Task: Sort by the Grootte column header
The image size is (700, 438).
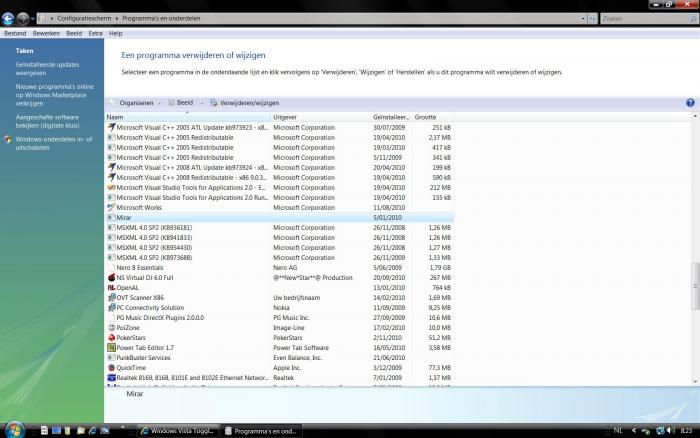Action: (433, 117)
